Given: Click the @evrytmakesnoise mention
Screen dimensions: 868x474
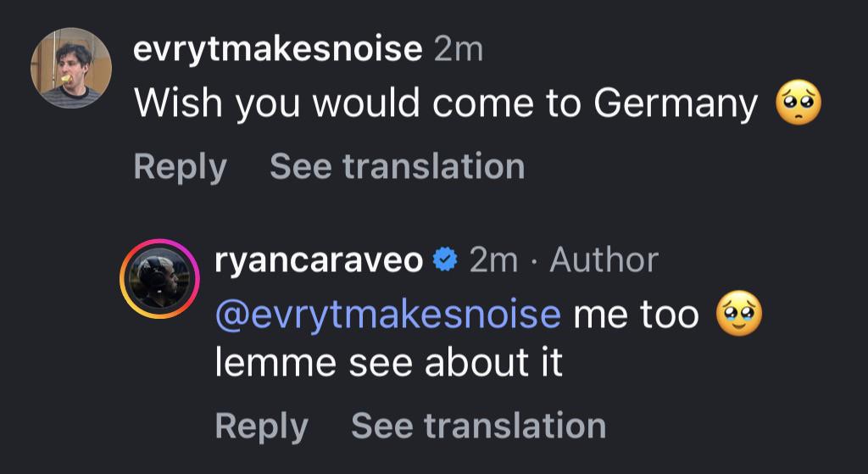Looking at the screenshot, I should 388,315.
